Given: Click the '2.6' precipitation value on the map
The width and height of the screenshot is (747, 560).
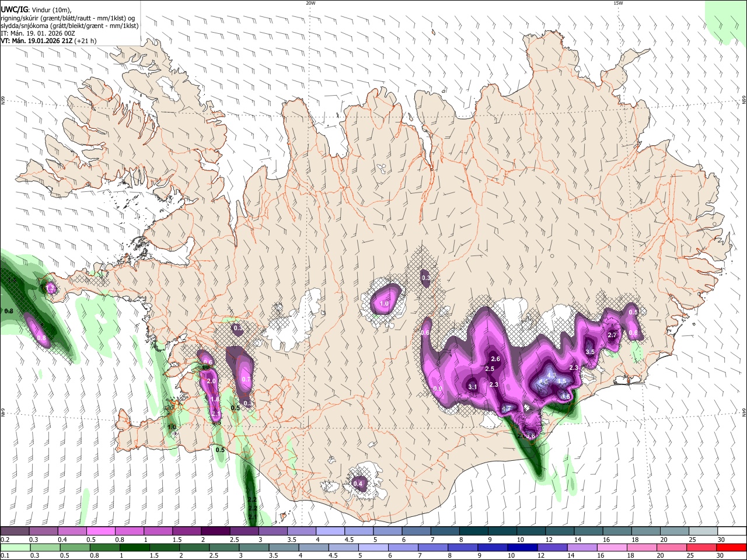Looking at the screenshot, I should pyautogui.click(x=496, y=359).
